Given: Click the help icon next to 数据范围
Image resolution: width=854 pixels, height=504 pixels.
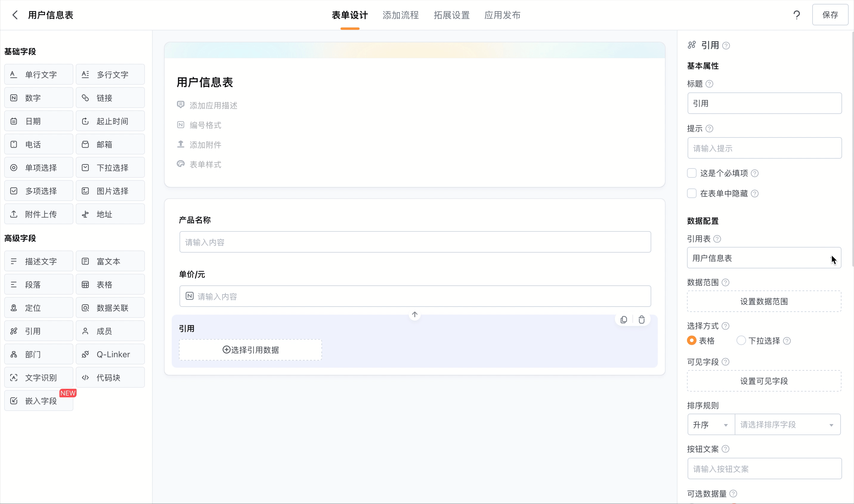Looking at the screenshot, I should 725,282.
